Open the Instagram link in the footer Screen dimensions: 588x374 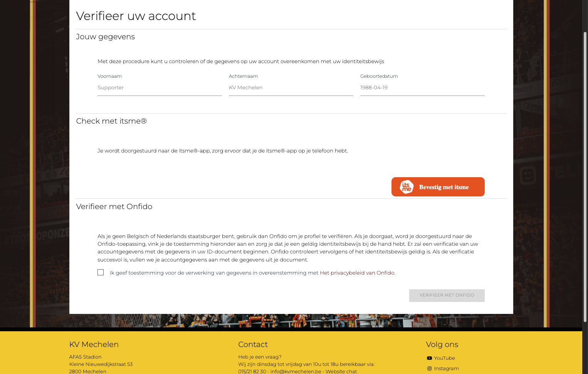(x=446, y=369)
